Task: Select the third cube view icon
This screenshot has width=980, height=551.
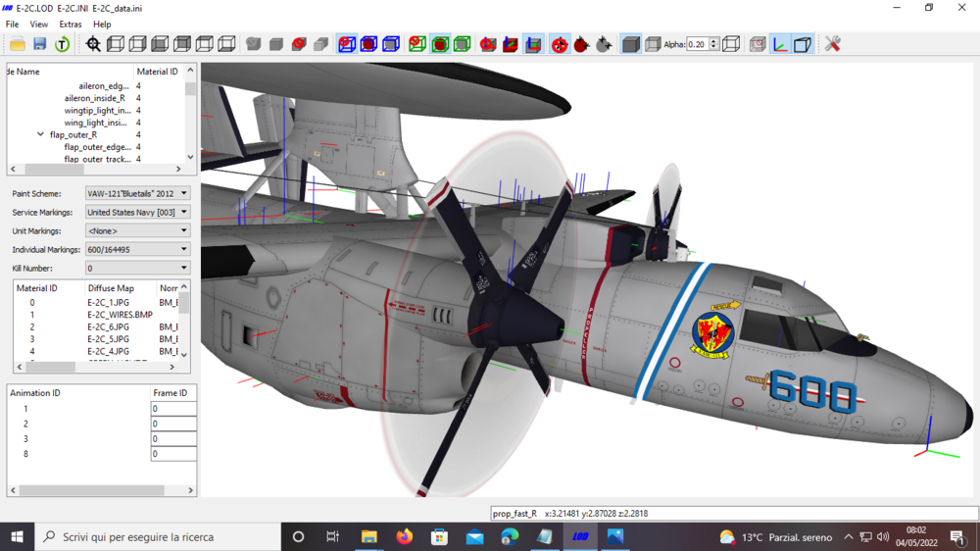Action: pyautogui.click(x=160, y=44)
